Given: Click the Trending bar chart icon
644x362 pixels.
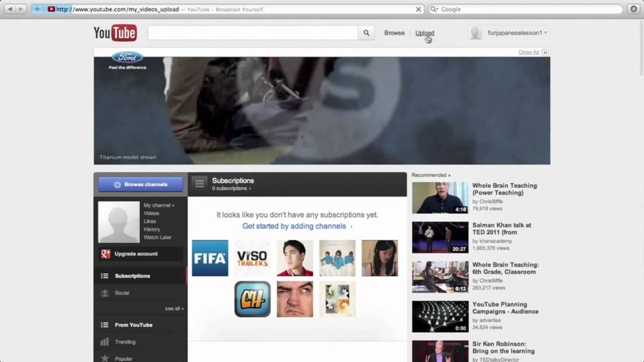Looking at the screenshot, I should [x=105, y=342].
